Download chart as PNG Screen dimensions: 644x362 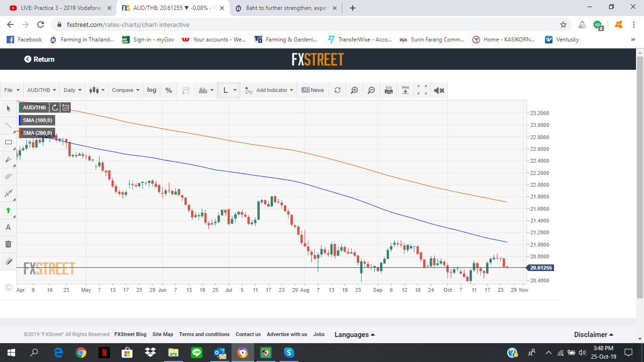[x=405, y=90]
